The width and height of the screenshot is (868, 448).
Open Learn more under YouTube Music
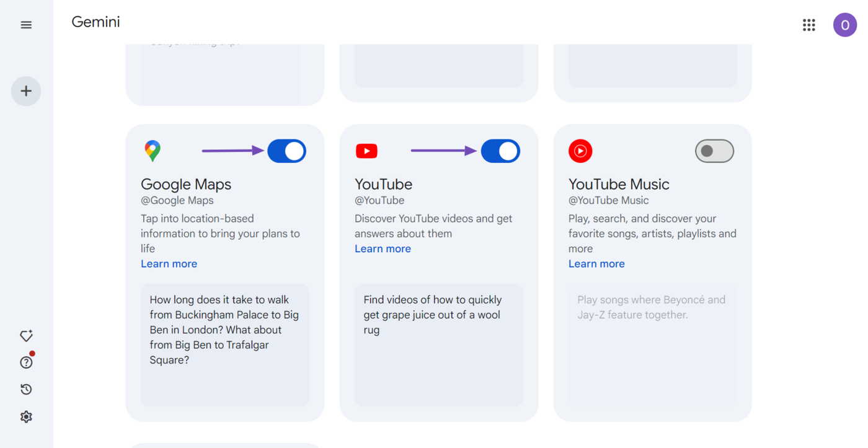[x=596, y=263]
